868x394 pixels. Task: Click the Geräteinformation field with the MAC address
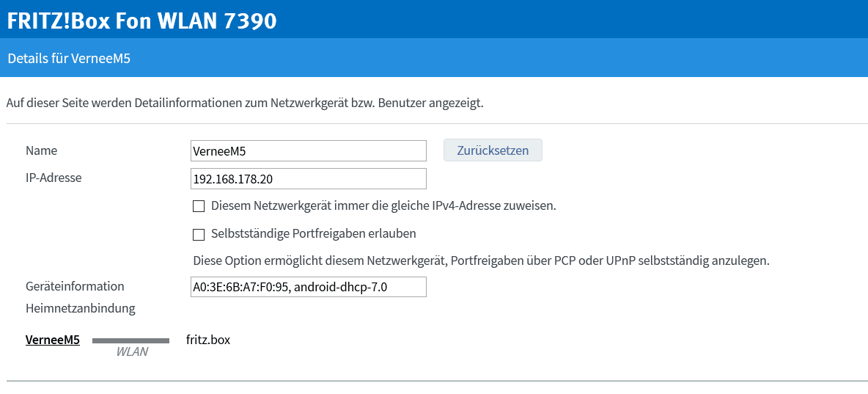[309, 287]
